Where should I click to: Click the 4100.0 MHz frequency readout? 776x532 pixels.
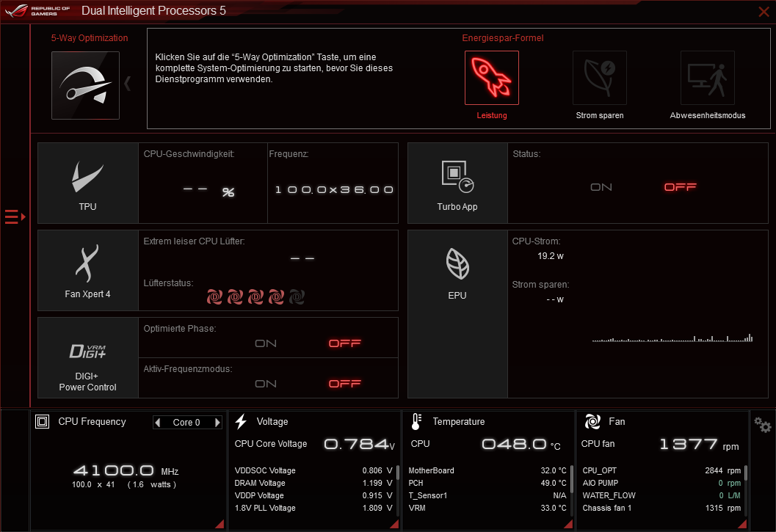pyautogui.click(x=126, y=470)
